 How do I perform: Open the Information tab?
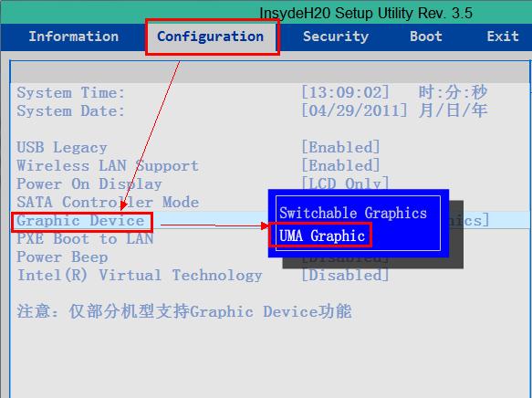coord(74,37)
